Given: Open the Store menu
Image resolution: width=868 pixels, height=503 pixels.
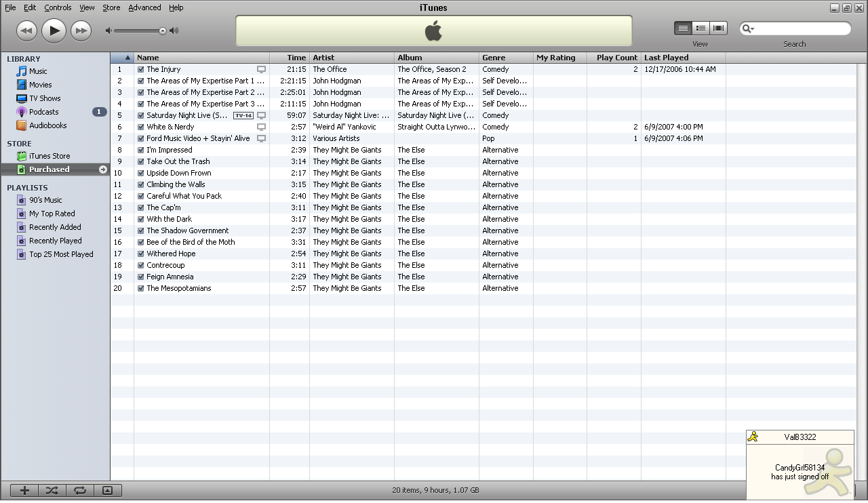Looking at the screenshot, I should tap(111, 7).
